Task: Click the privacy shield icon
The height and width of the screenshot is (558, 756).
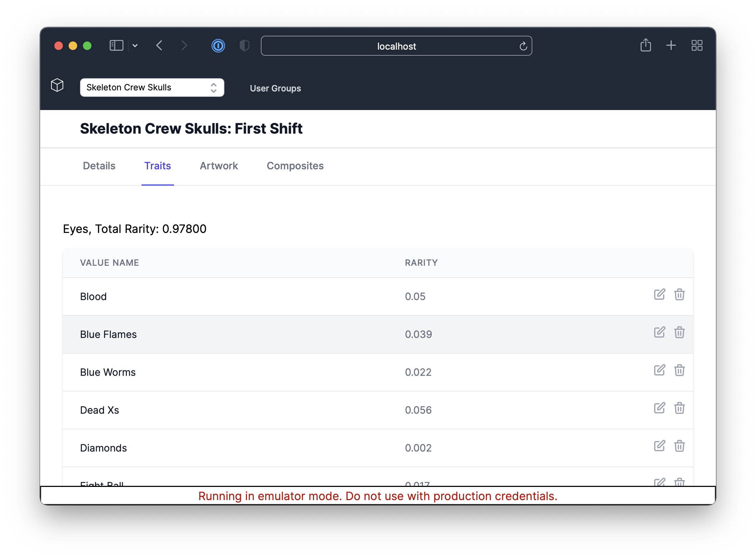Action: point(244,46)
